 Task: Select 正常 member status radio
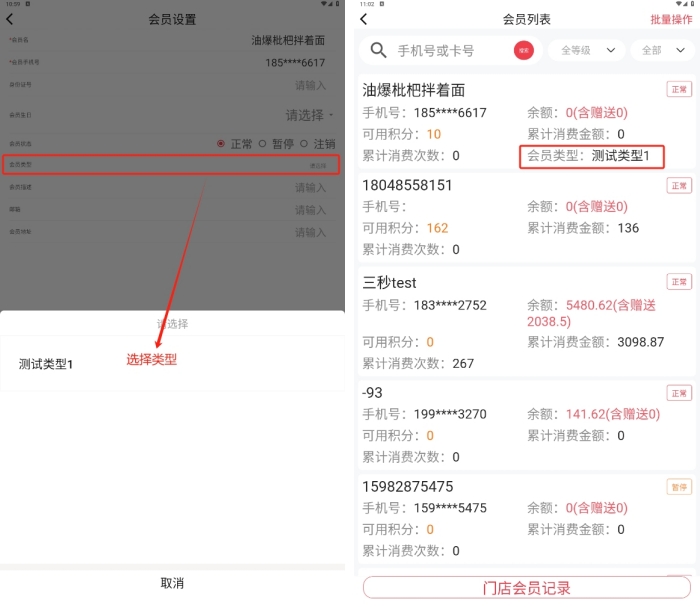point(221,144)
